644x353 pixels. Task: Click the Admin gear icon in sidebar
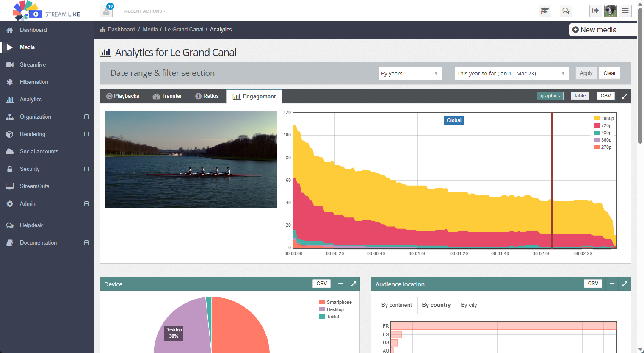click(10, 204)
